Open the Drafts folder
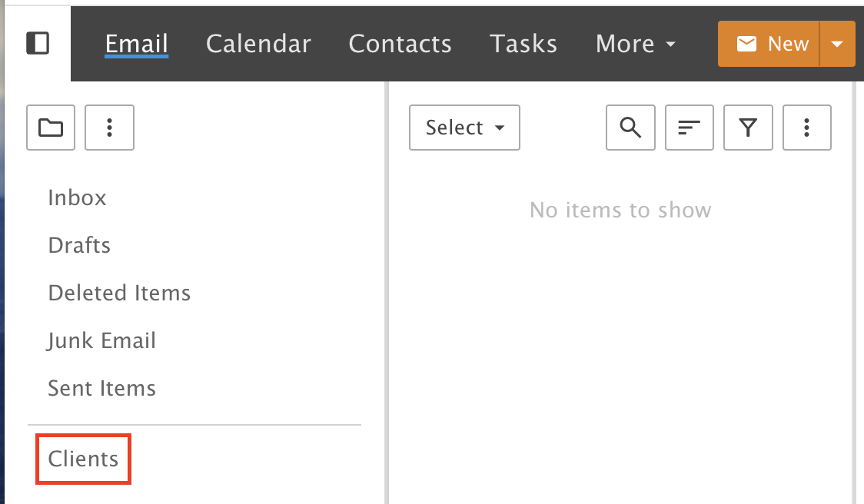This screenshot has width=864, height=504. (x=79, y=245)
